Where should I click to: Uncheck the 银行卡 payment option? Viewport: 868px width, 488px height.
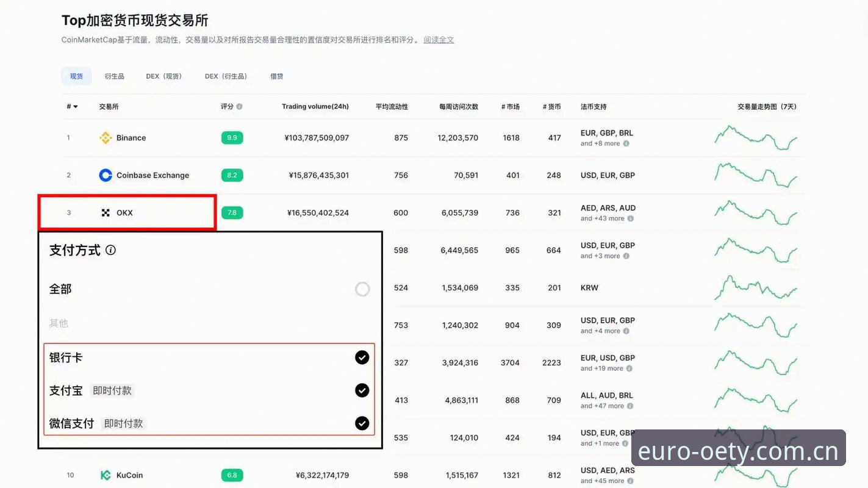(x=362, y=357)
